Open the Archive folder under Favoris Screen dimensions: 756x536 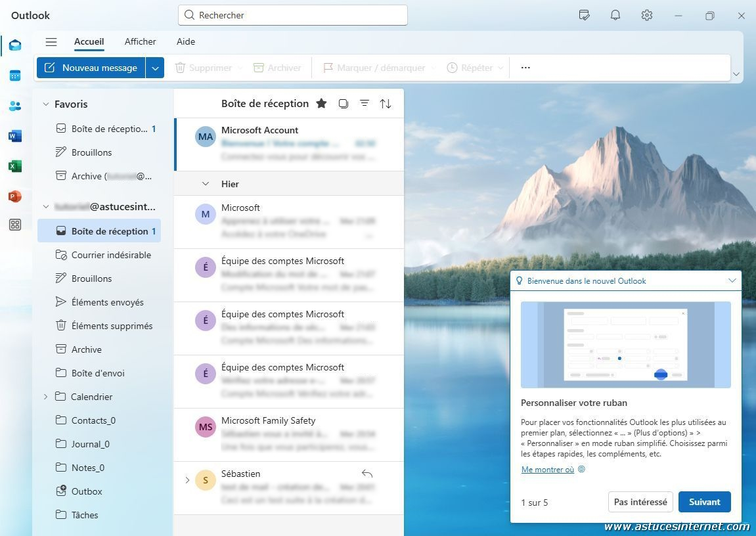[x=99, y=176]
